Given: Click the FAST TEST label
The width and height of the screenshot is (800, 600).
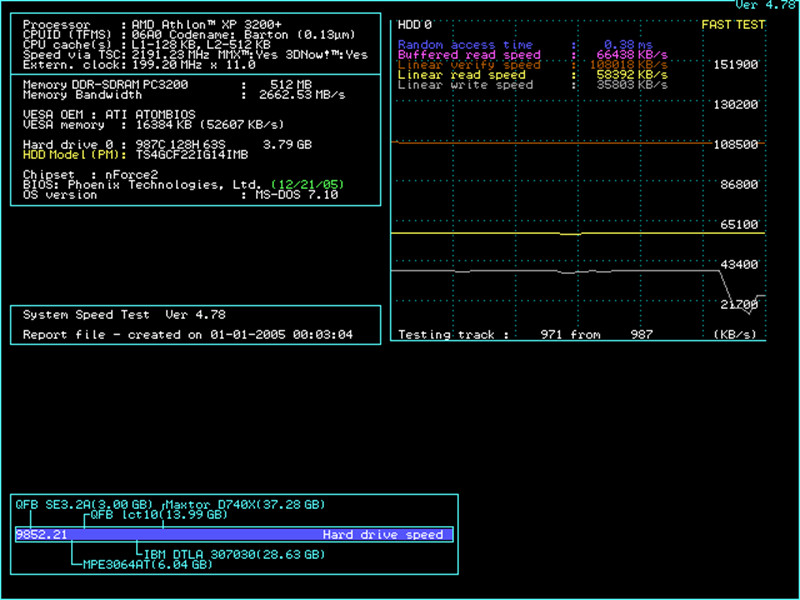Looking at the screenshot, I should (733, 24).
